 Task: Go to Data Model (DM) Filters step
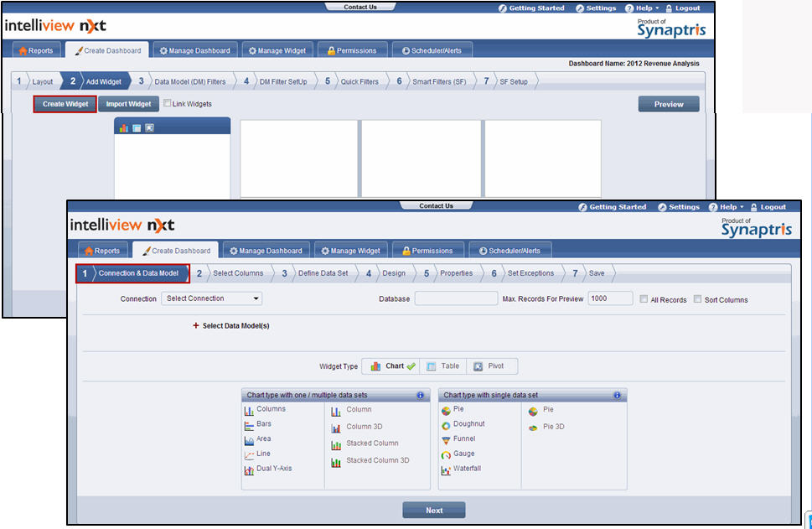(190, 82)
